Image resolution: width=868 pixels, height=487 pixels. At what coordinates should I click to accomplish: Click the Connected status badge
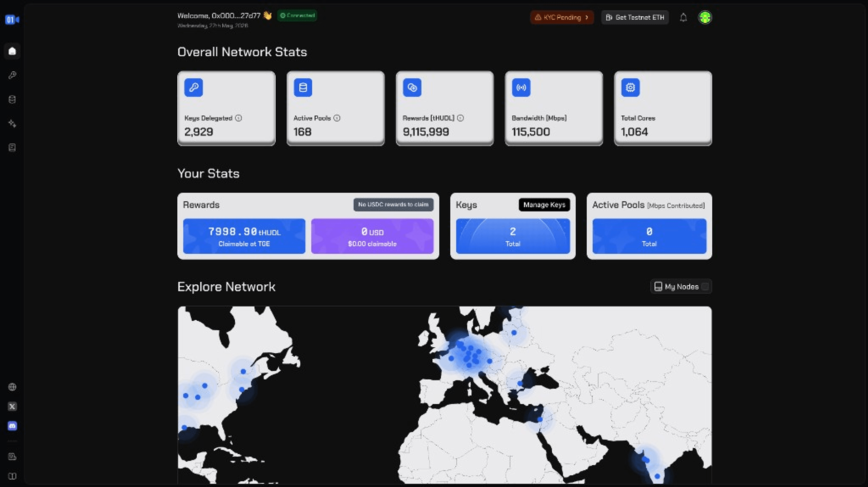click(x=297, y=16)
